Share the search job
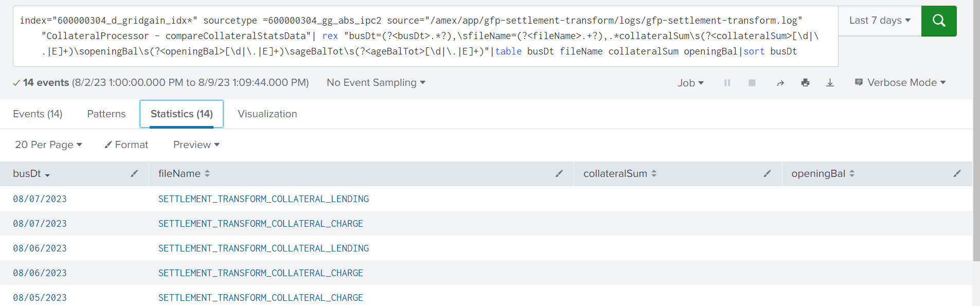 click(780, 83)
